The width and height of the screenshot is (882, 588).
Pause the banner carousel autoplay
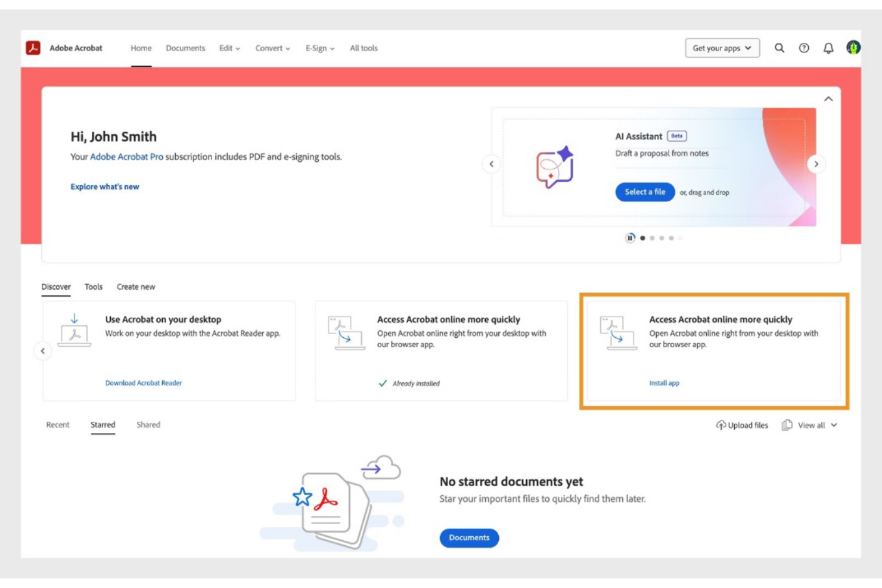point(630,237)
